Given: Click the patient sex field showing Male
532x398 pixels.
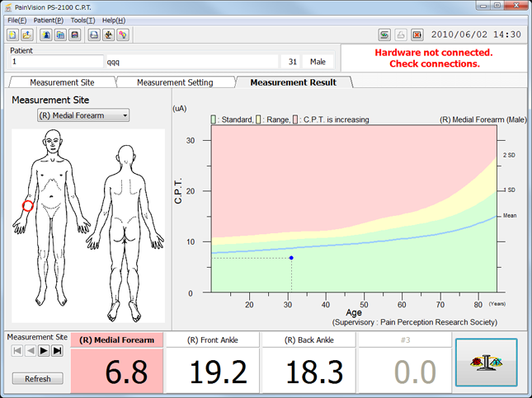Looking at the screenshot, I should click(318, 62).
